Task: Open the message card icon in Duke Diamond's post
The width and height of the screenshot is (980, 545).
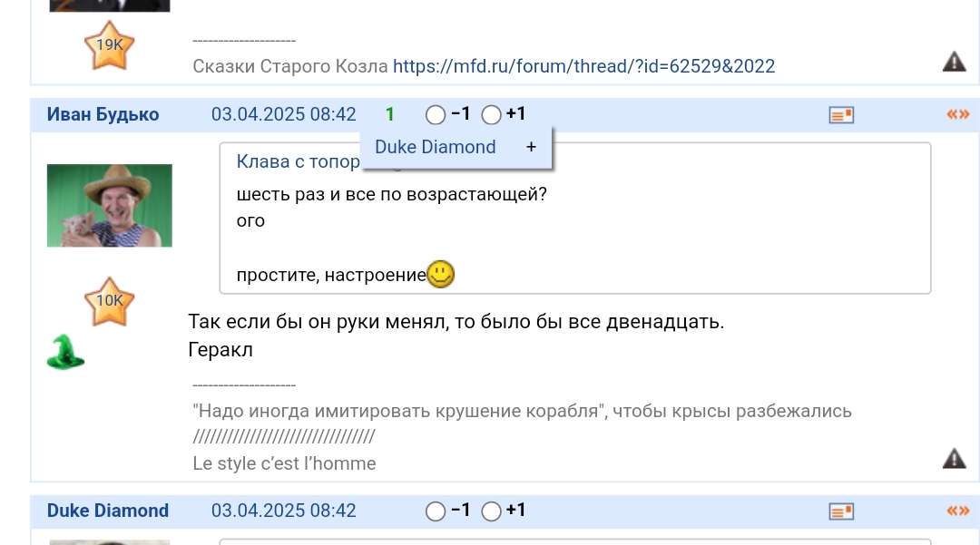Action: click(x=841, y=511)
